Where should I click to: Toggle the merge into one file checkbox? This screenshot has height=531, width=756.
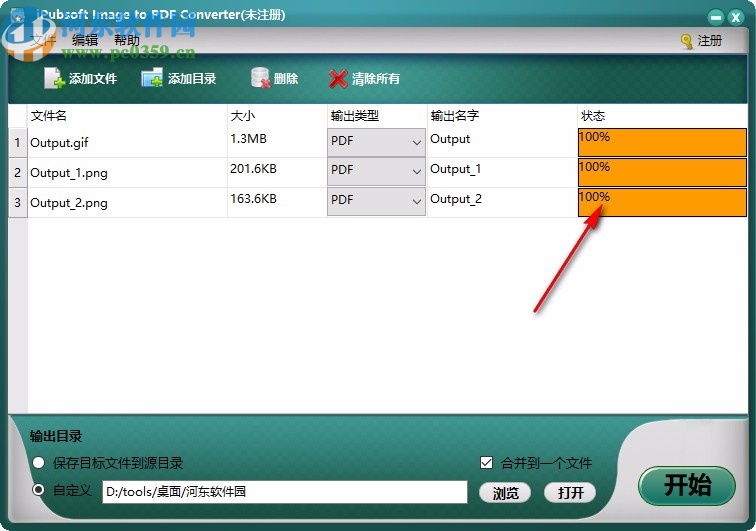(486, 463)
